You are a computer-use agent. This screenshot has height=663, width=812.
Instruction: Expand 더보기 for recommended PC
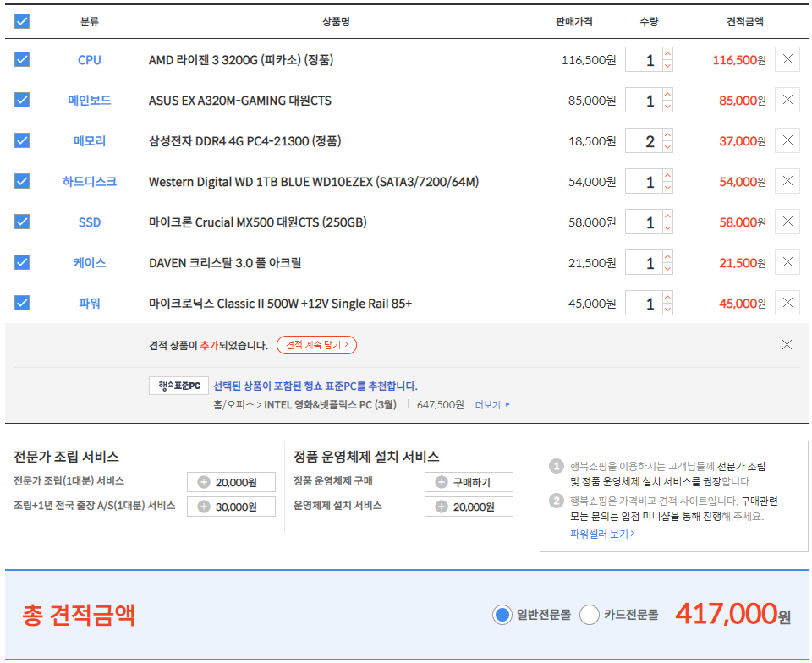click(x=492, y=404)
